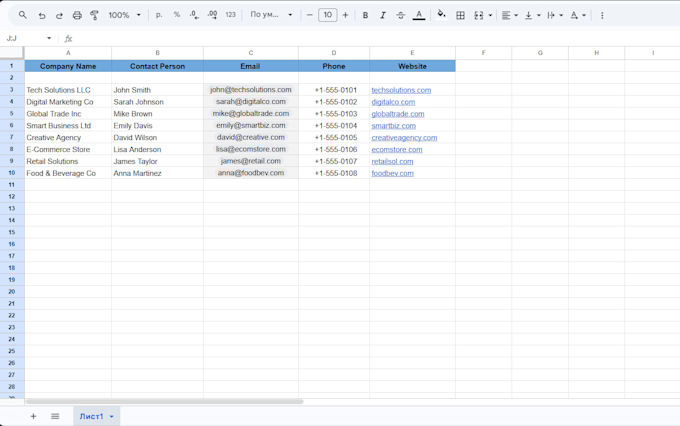Select the Tech Solutions LLC cell
The width and height of the screenshot is (680, 426).
click(68, 90)
